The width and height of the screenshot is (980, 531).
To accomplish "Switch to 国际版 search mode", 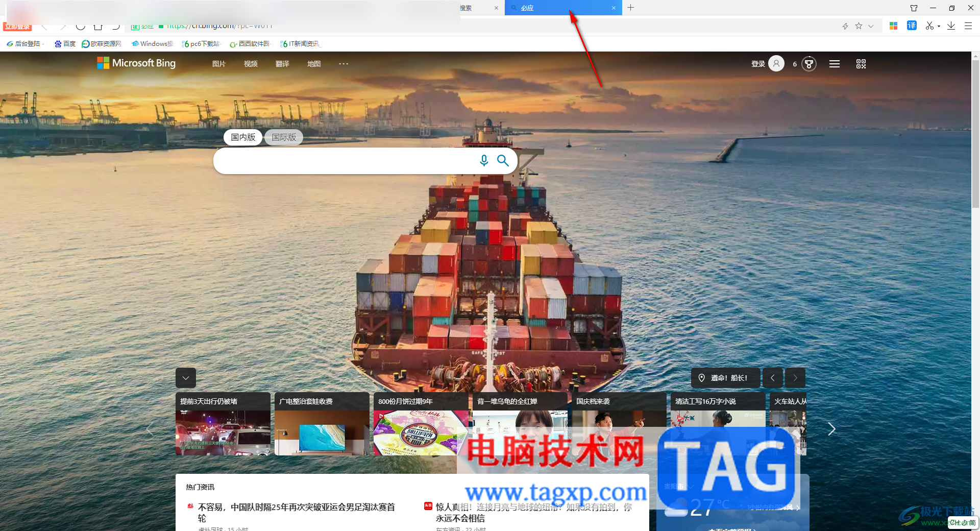I will [x=284, y=137].
